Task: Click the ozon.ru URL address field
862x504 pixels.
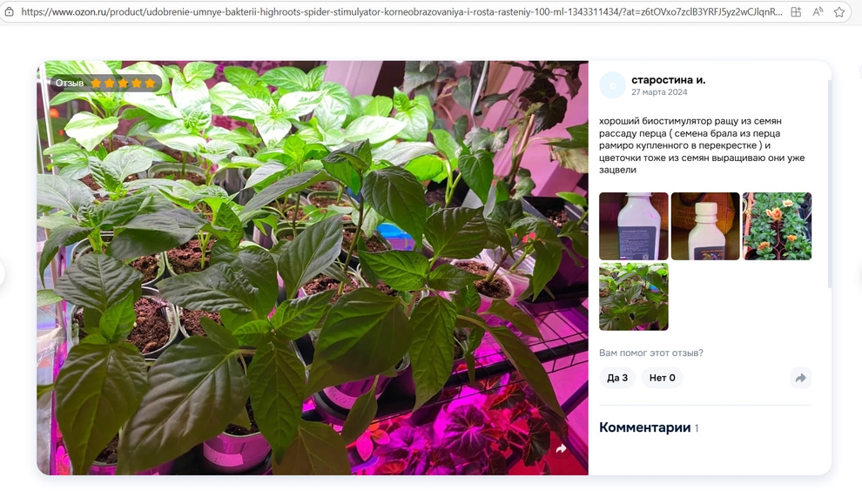Action: (x=401, y=11)
